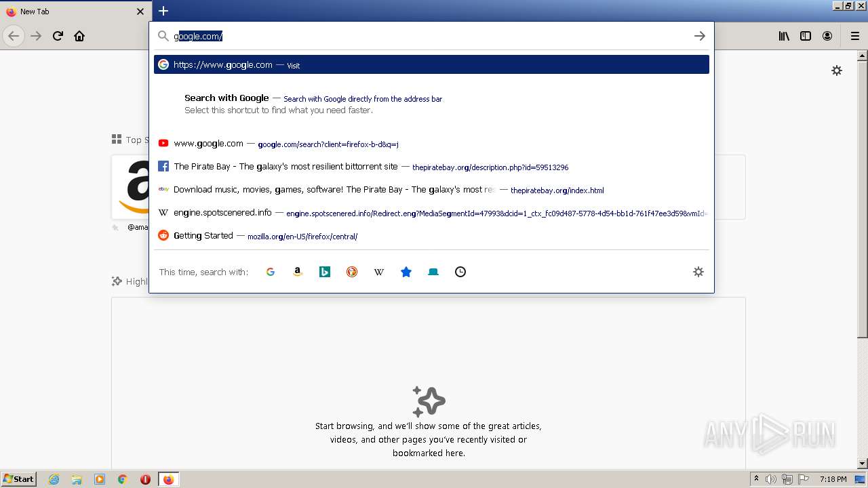Open The Pirate Bay description.php suggestion
Viewport: 868px width, 488px height.
point(431,167)
